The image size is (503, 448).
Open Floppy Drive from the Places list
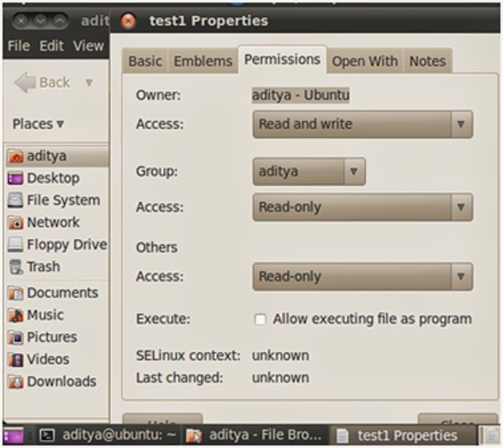pos(58,245)
